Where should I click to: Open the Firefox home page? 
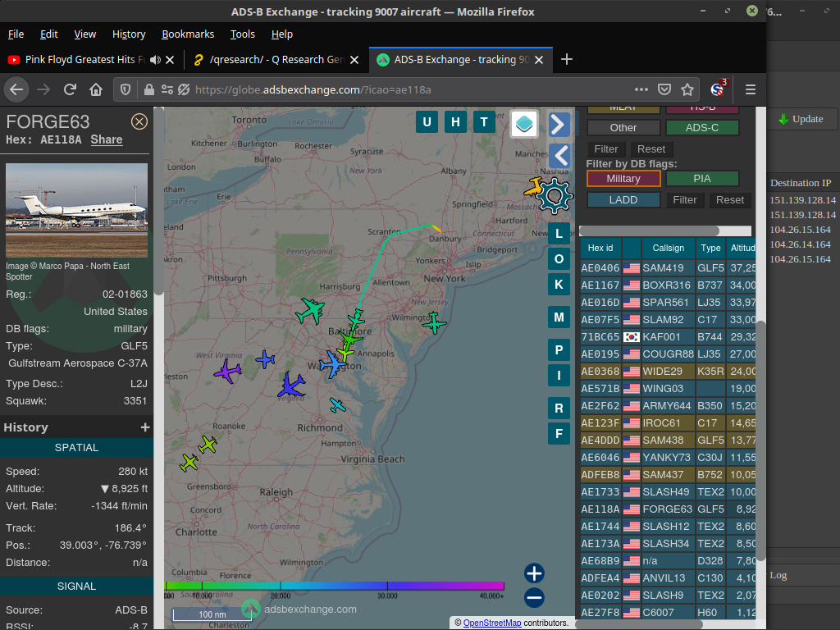pyautogui.click(x=96, y=89)
